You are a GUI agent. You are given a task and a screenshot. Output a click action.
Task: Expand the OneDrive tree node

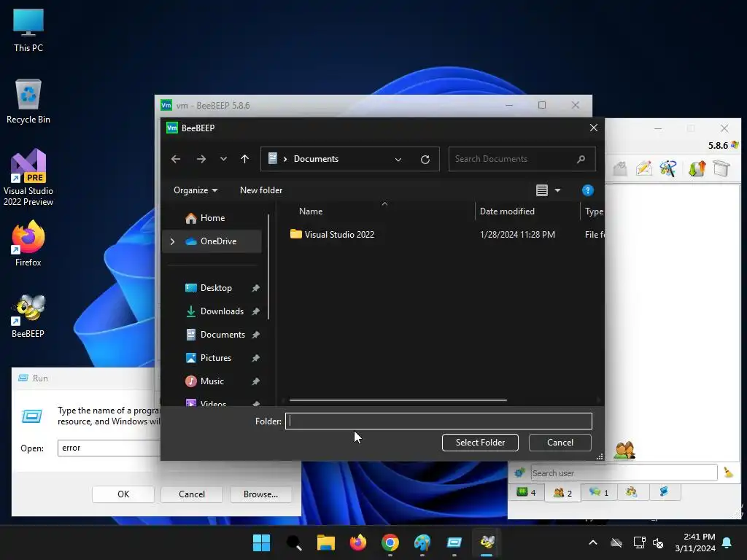[172, 241]
